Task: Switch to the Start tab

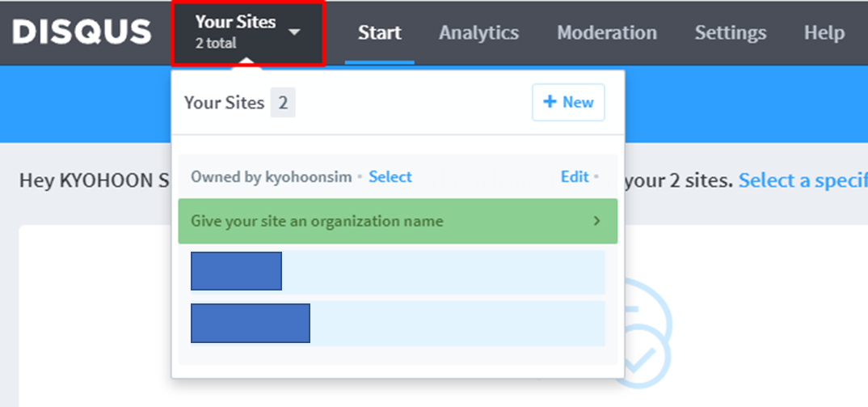Action: tap(380, 32)
